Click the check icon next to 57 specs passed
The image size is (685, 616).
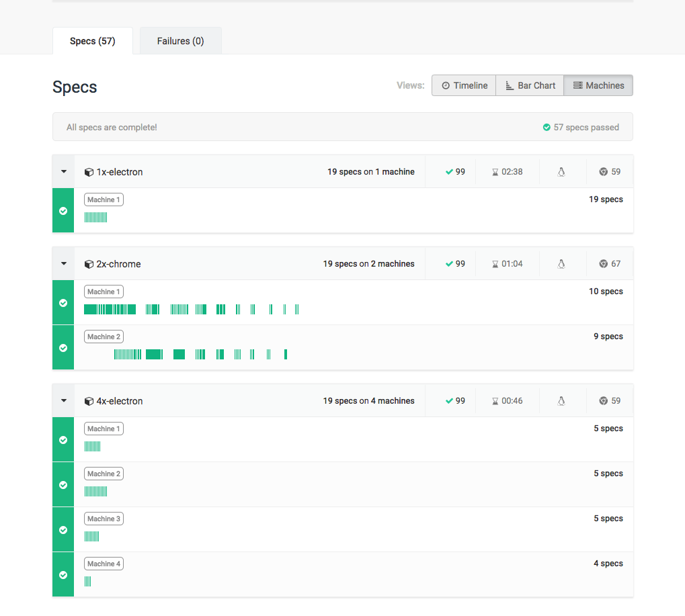click(546, 126)
